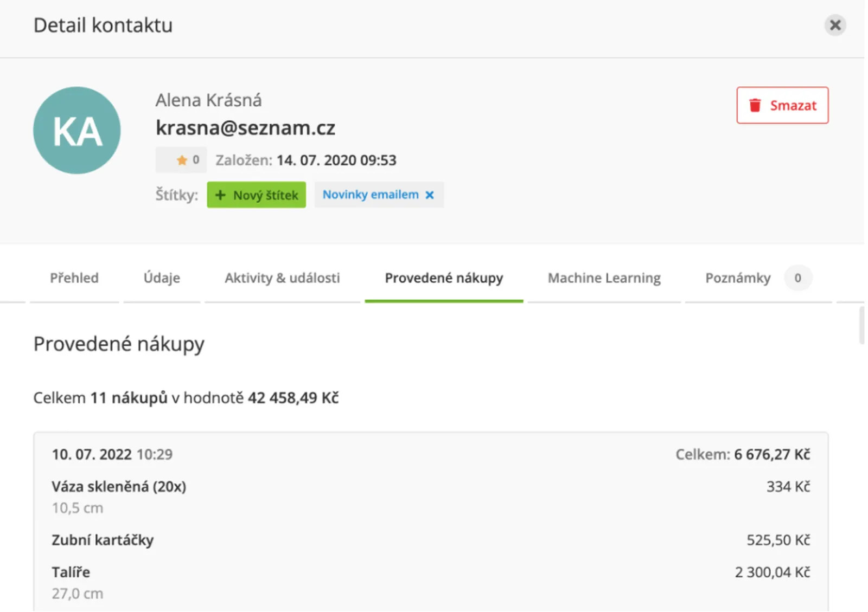The width and height of the screenshot is (868, 612).
Task: Close the Detail kontaktu dialog
Action: click(x=835, y=25)
